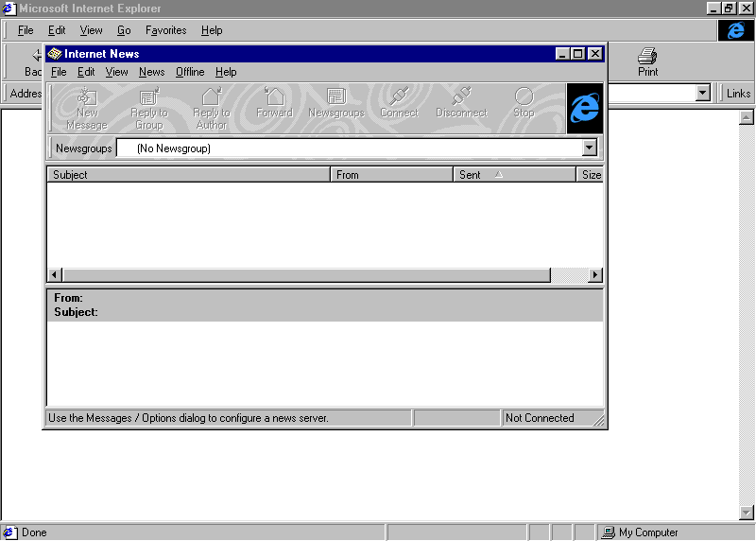Click Reply to Author toolbar icon
This screenshot has width=756, height=541.
pyautogui.click(x=211, y=109)
